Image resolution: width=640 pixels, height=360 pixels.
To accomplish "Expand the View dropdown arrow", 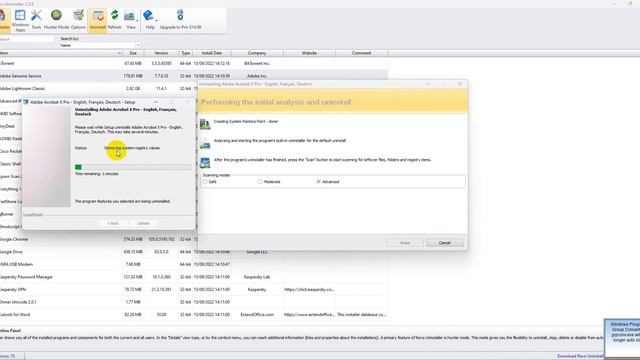I will coord(137,20).
